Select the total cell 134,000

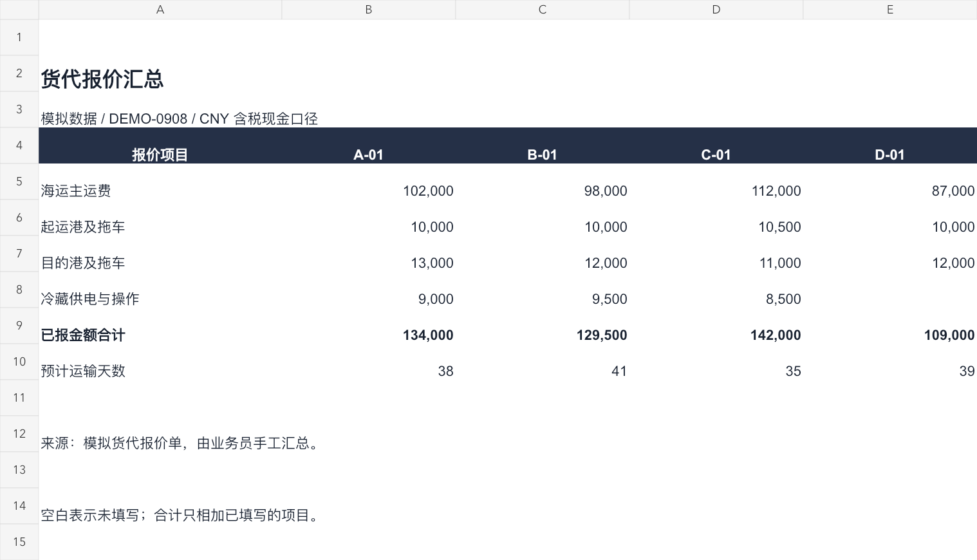pyautogui.click(x=369, y=326)
